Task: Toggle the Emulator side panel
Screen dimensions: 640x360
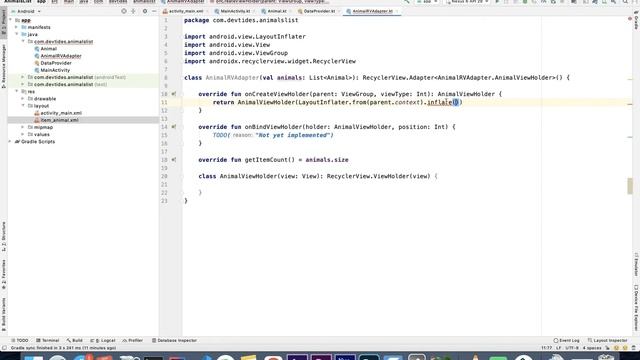Action: (636, 264)
